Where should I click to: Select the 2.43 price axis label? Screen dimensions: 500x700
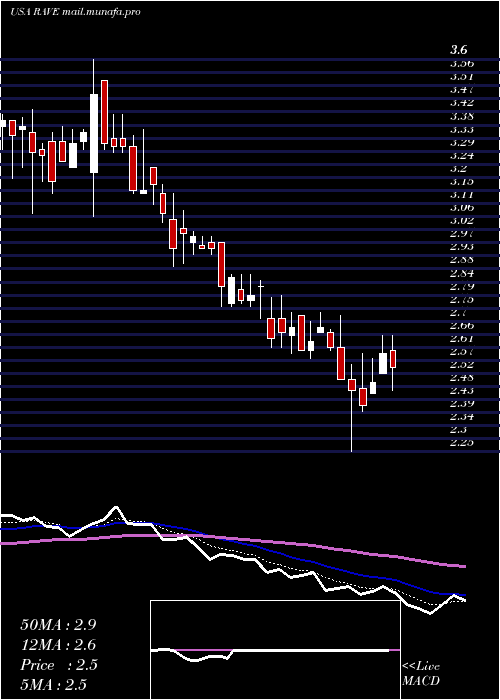tap(462, 390)
